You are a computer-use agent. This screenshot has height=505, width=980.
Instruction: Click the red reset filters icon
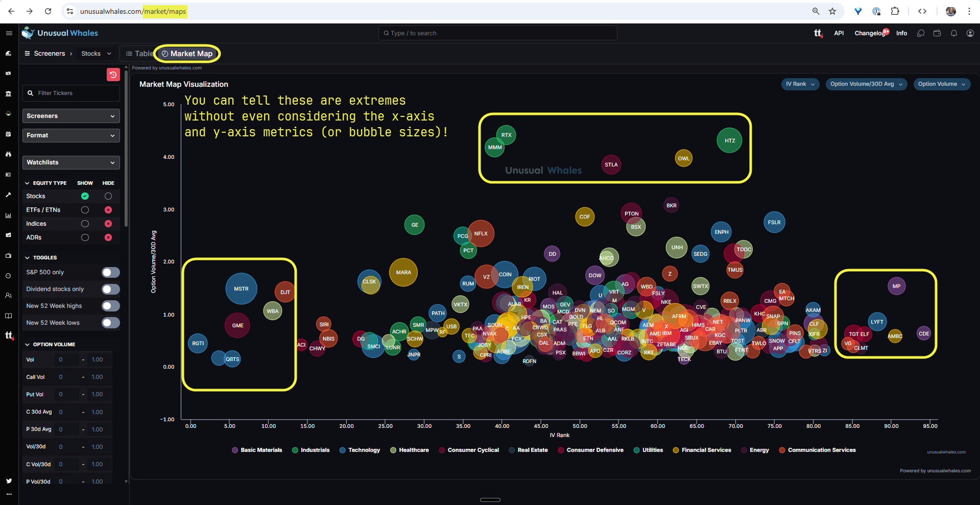point(113,75)
